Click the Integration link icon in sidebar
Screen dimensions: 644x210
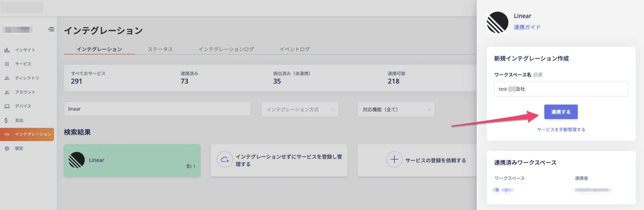click(x=7, y=134)
